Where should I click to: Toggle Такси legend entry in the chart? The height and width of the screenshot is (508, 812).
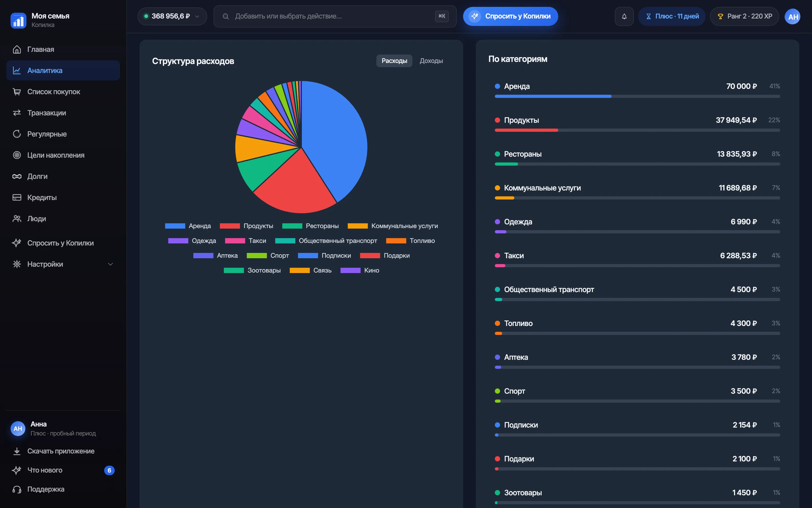coord(245,241)
